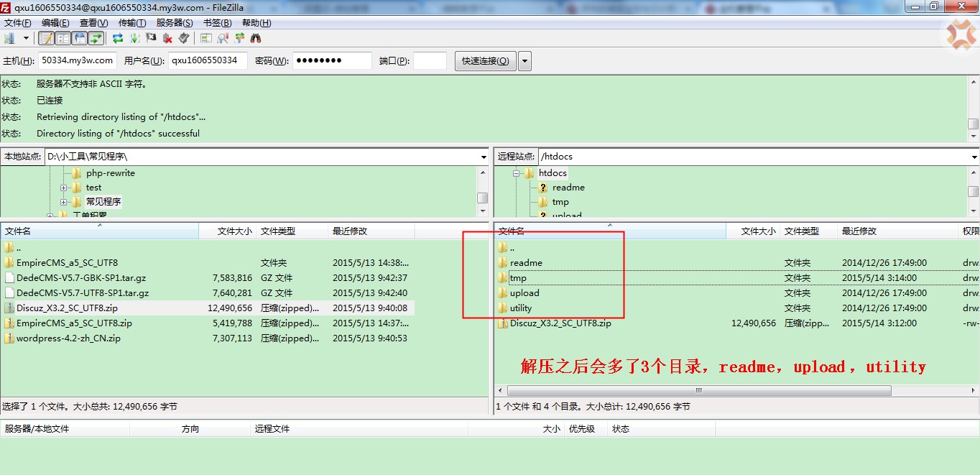Toggle remote directory tree view
This screenshot has height=475, width=980.
(80, 38)
